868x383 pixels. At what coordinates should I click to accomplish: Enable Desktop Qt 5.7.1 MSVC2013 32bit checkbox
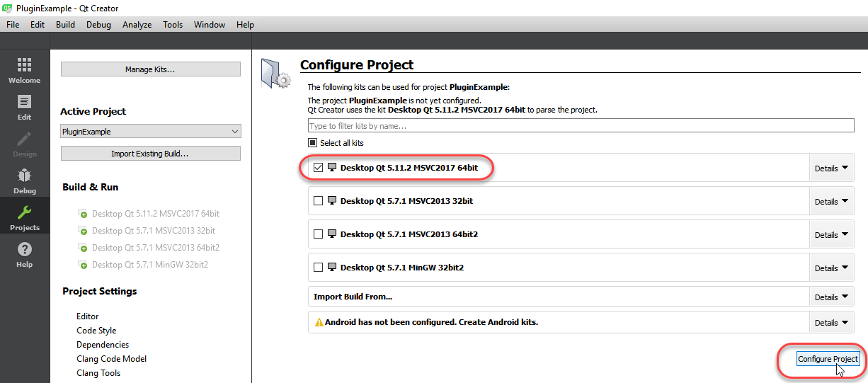[x=319, y=201]
